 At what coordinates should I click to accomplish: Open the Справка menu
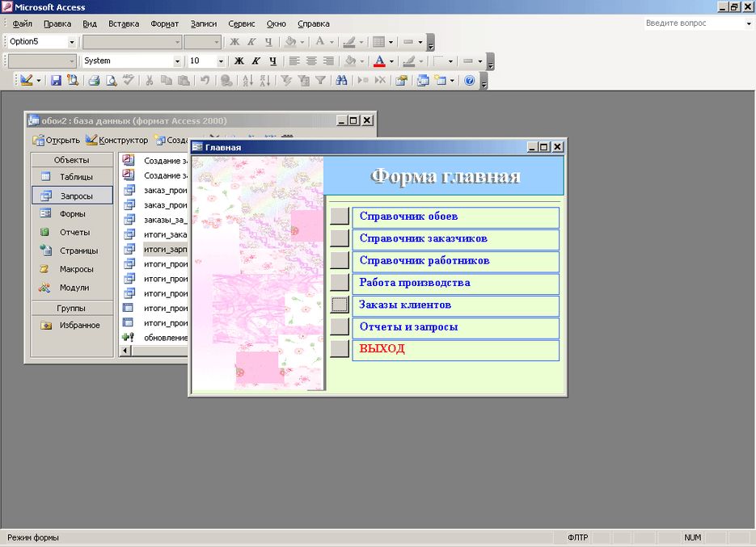(x=314, y=23)
